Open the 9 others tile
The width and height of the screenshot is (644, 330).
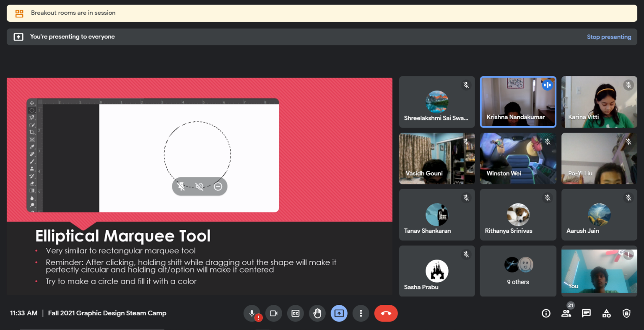pyautogui.click(x=518, y=271)
